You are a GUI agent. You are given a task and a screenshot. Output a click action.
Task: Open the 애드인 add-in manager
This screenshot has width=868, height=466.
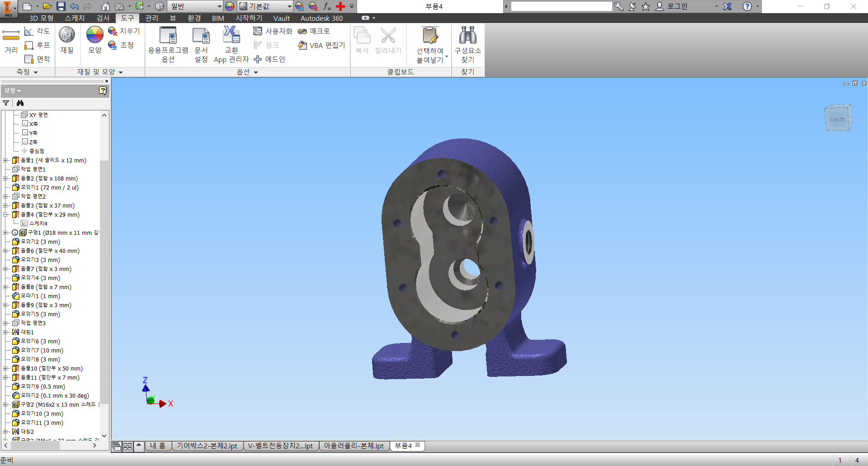coord(269,59)
